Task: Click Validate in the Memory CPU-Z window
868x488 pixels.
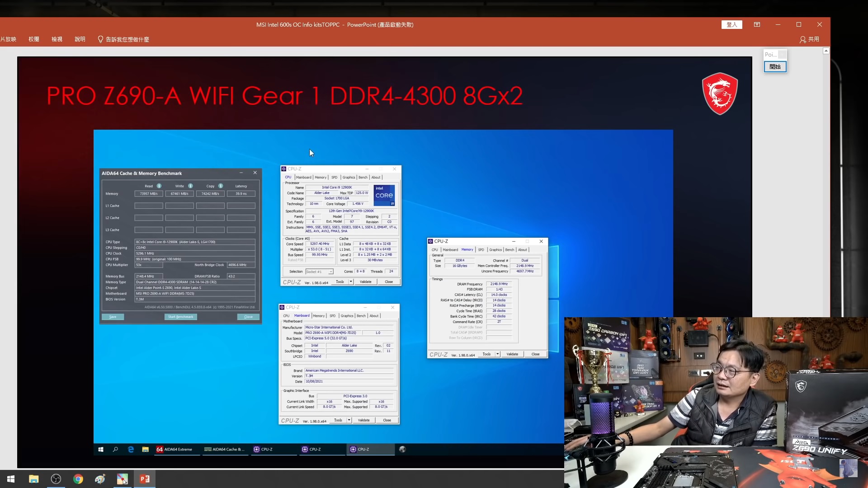Action: (x=512, y=354)
